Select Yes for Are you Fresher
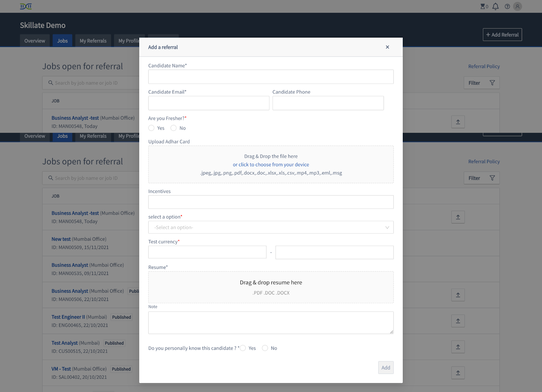The image size is (542, 392). click(151, 128)
